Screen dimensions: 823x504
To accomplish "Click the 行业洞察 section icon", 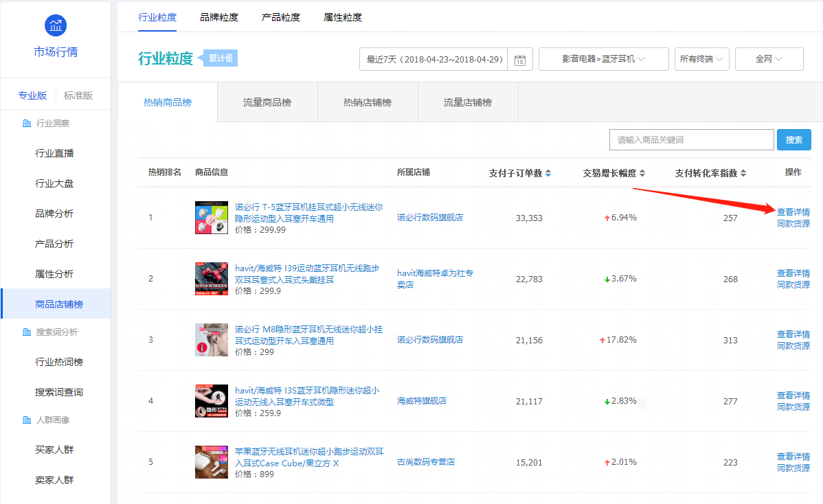I will pyautogui.click(x=27, y=123).
